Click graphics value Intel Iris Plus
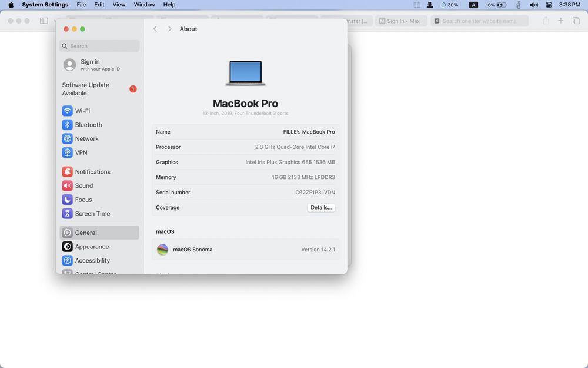 [x=290, y=163]
